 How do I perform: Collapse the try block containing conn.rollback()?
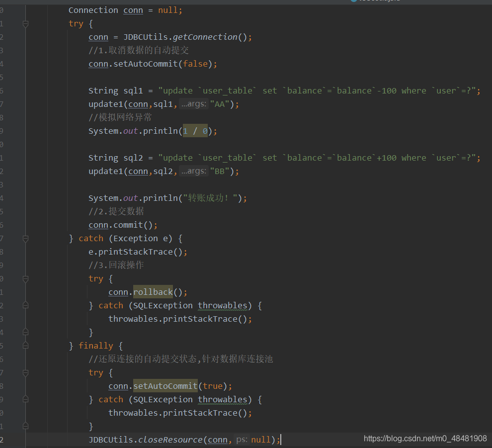click(x=26, y=279)
